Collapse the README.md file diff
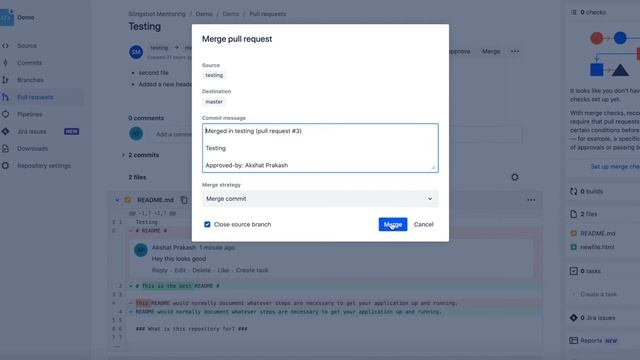 pos(117,200)
